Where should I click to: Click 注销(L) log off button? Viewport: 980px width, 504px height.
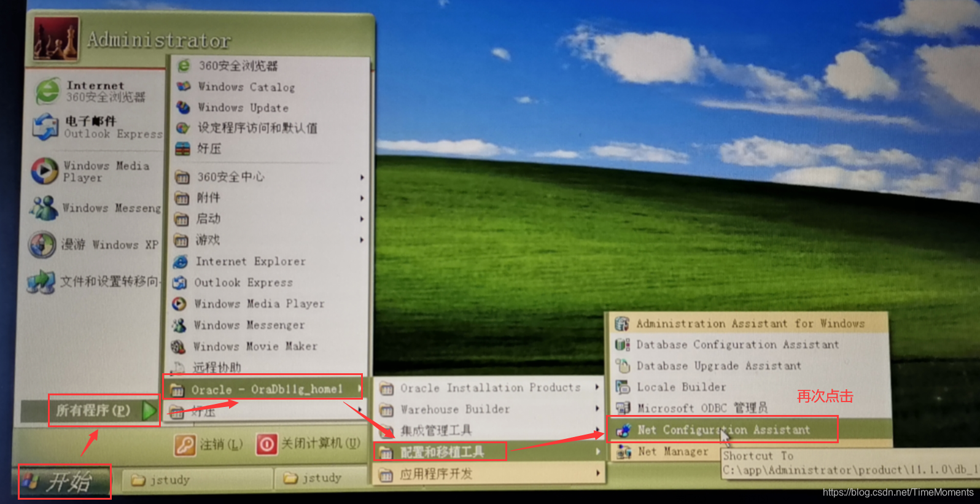(209, 444)
